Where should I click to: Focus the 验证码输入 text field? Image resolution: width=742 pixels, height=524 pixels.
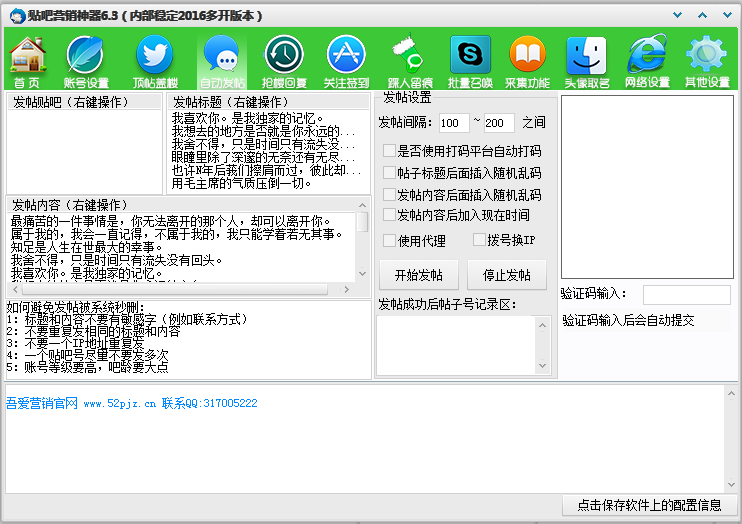coord(686,294)
